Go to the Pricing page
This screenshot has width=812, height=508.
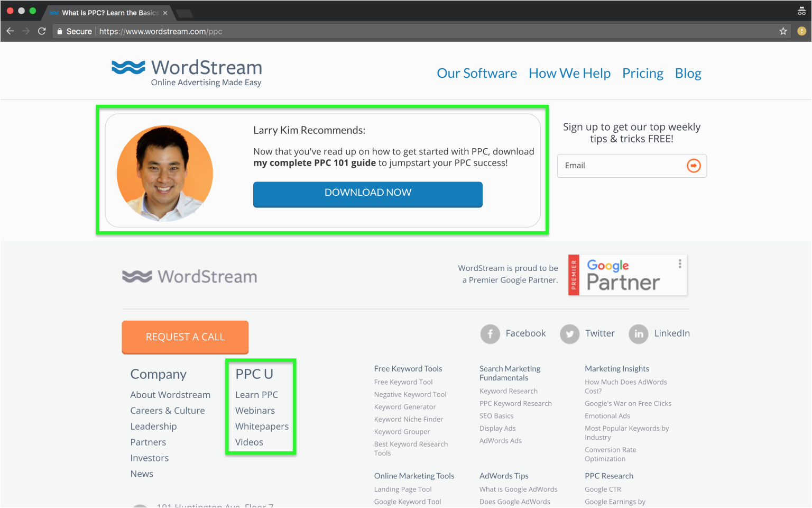[642, 74]
